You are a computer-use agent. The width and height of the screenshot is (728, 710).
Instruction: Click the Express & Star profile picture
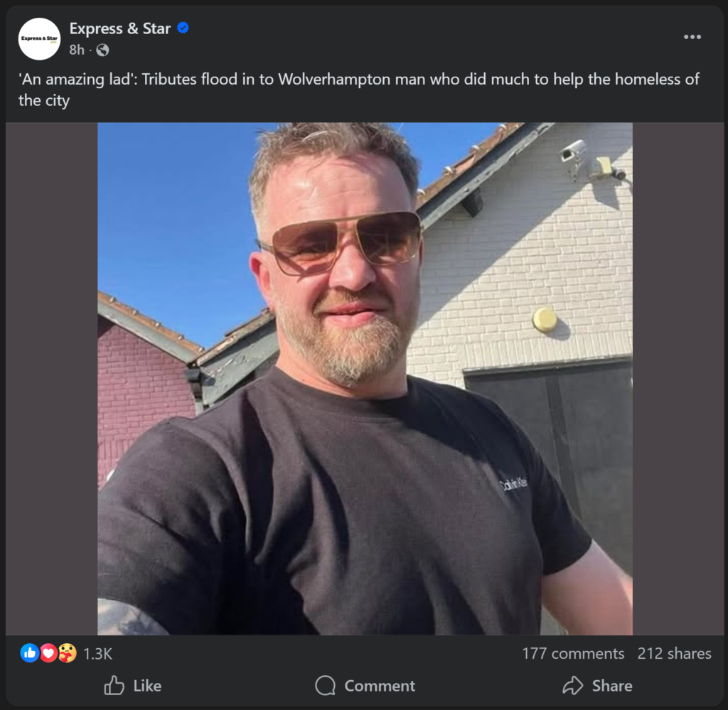40,38
